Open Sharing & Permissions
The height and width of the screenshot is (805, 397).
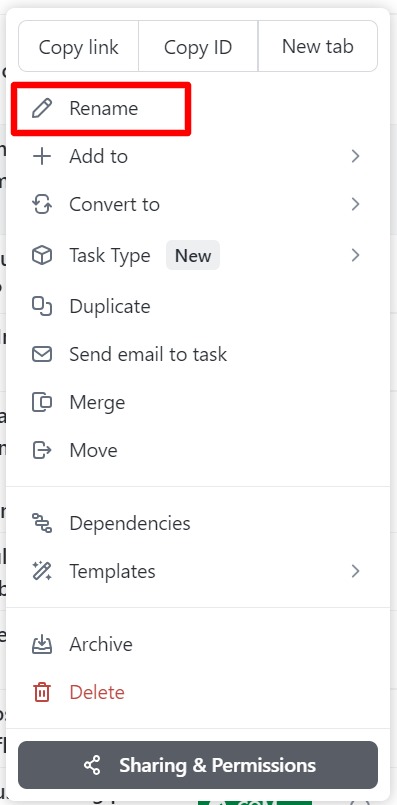(x=198, y=765)
